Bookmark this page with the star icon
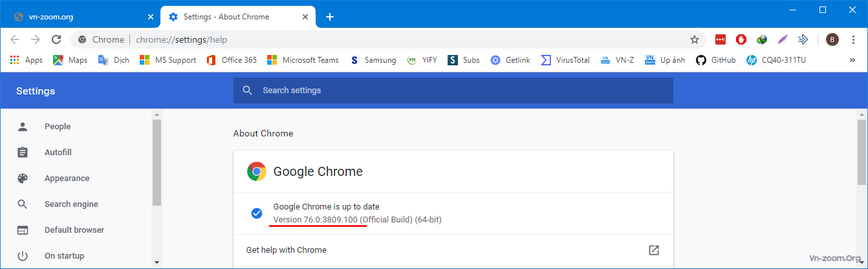 695,39
